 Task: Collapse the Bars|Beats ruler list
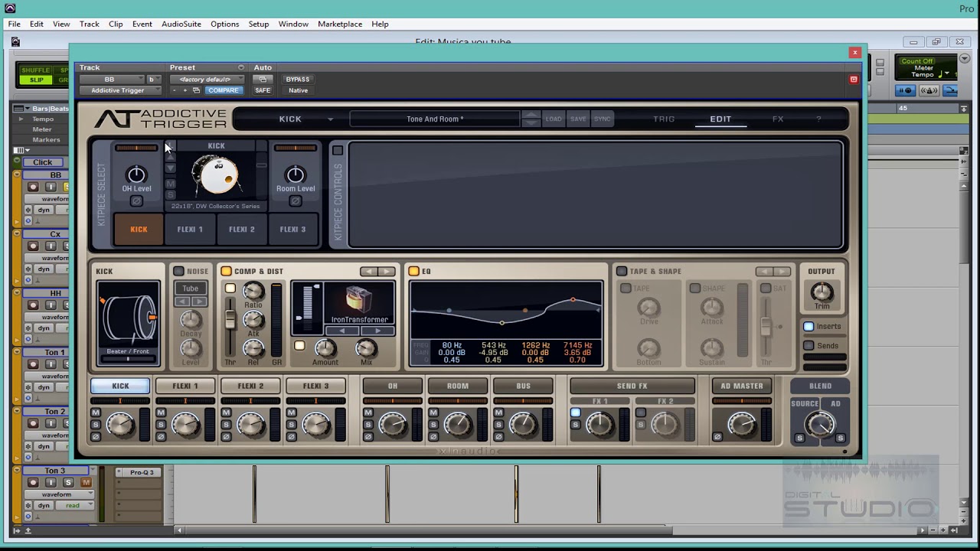click(26, 109)
